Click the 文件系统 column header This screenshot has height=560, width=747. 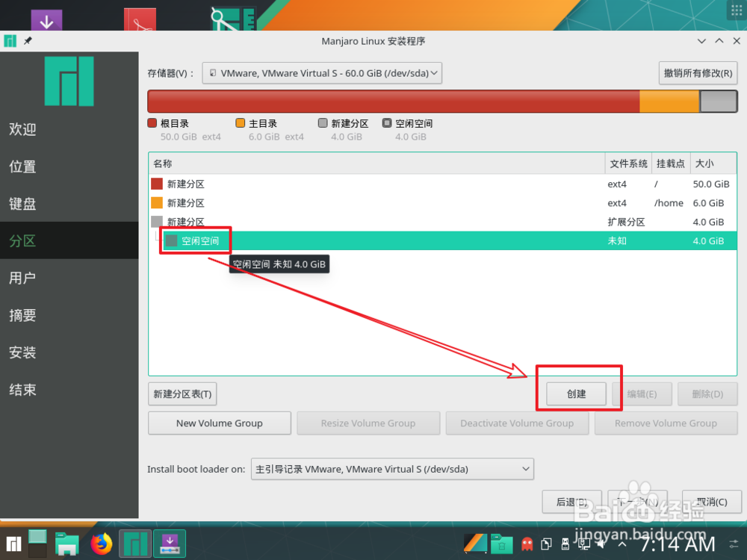click(628, 164)
